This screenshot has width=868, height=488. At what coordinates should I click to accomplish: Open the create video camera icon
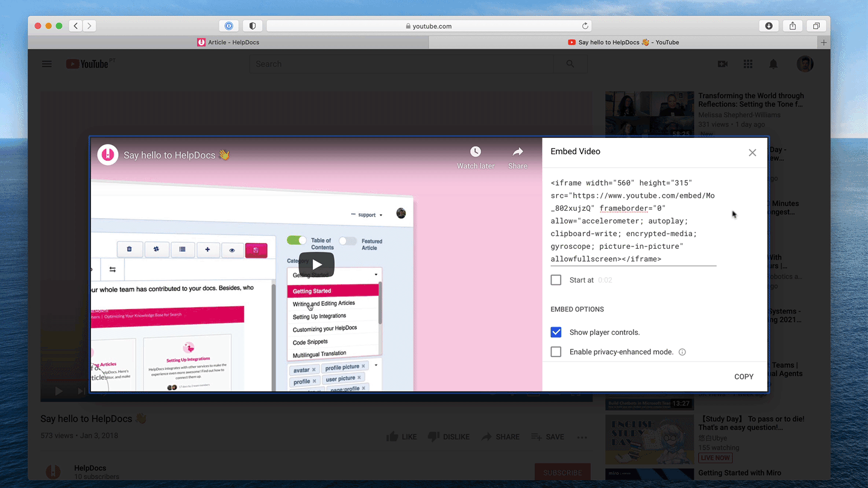(x=722, y=64)
